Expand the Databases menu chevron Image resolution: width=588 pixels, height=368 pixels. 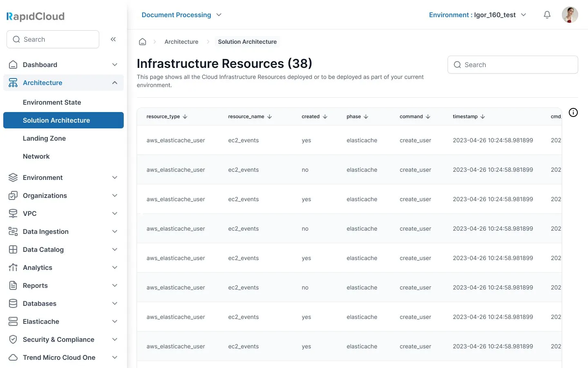(x=115, y=303)
